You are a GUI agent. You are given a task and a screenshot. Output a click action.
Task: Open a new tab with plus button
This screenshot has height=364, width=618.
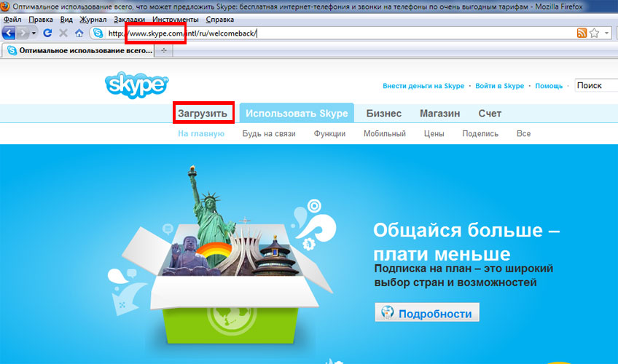pos(164,50)
